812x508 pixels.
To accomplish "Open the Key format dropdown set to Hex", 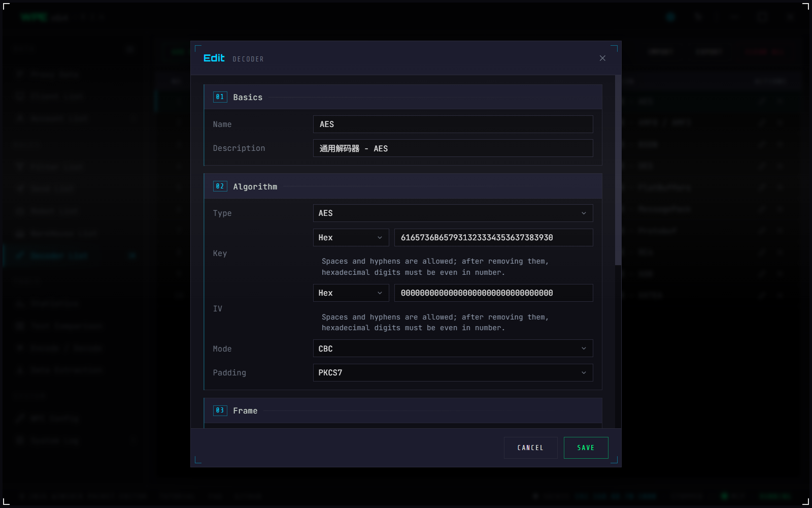I will [351, 238].
